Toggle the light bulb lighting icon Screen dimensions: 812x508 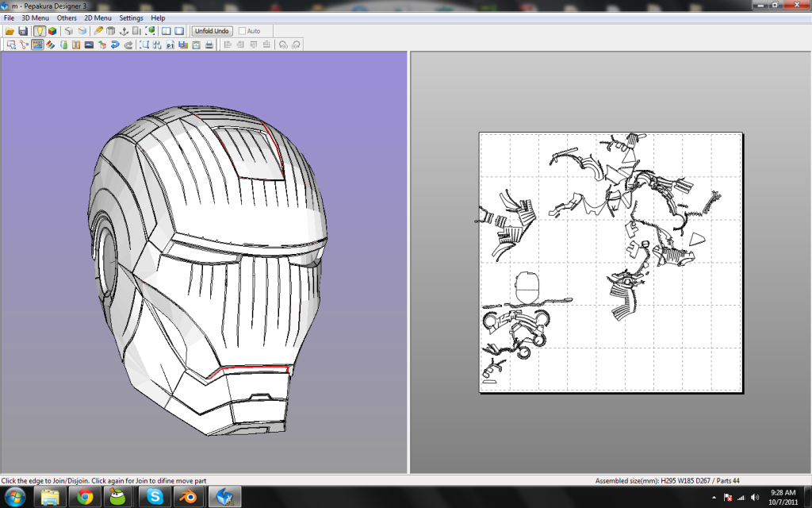(40, 31)
